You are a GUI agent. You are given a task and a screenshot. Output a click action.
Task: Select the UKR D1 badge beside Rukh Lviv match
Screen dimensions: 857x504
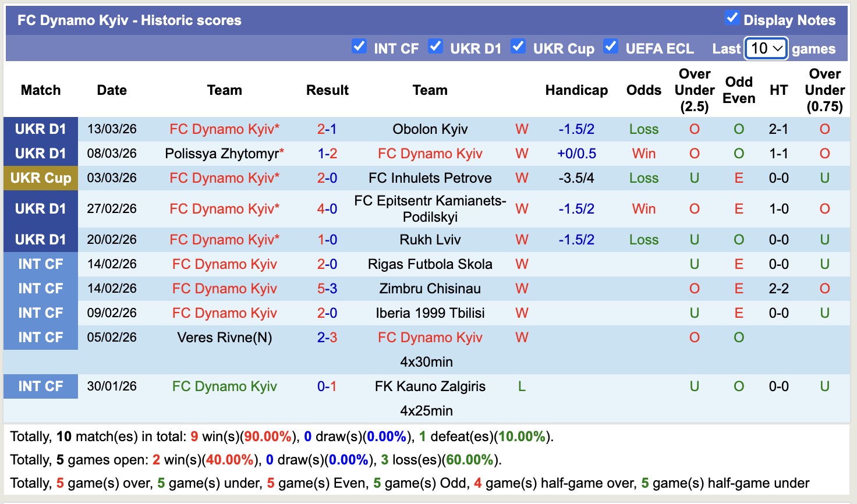pyautogui.click(x=41, y=239)
